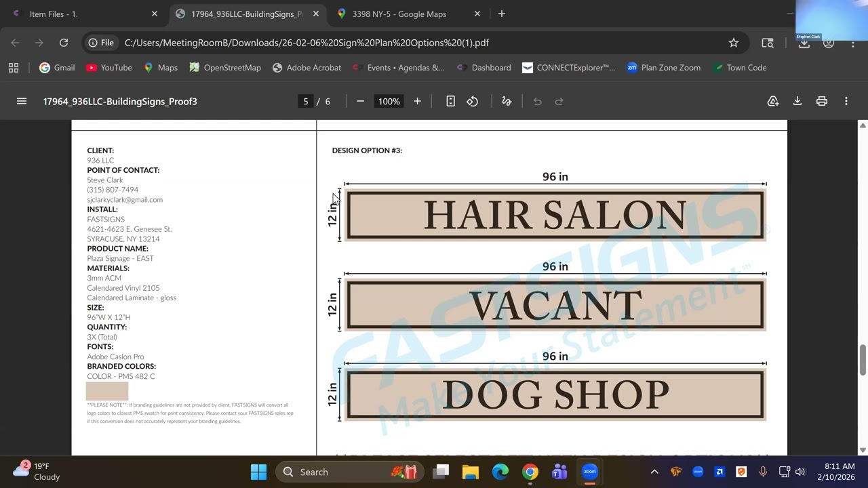The height and width of the screenshot is (488, 868).
Task: Open PDF viewer more actions menu
Action: [846, 101]
